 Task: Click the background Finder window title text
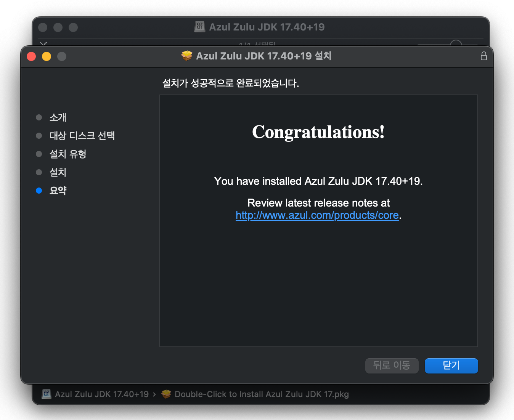(x=267, y=27)
